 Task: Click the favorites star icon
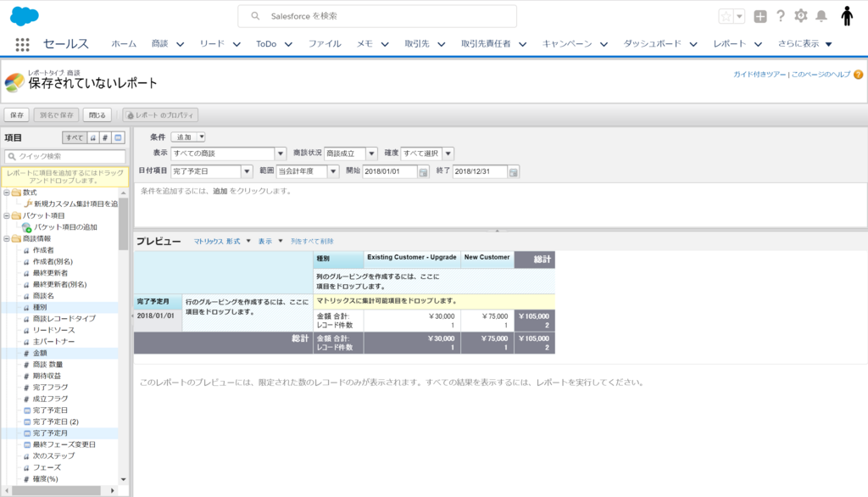click(x=726, y=17)
